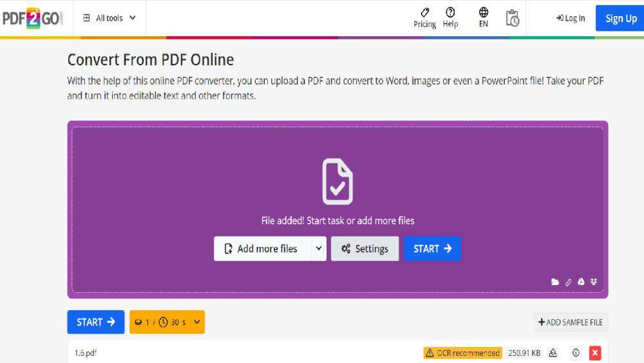
Task: Browse files via folder icon
Action: (555, 282)
